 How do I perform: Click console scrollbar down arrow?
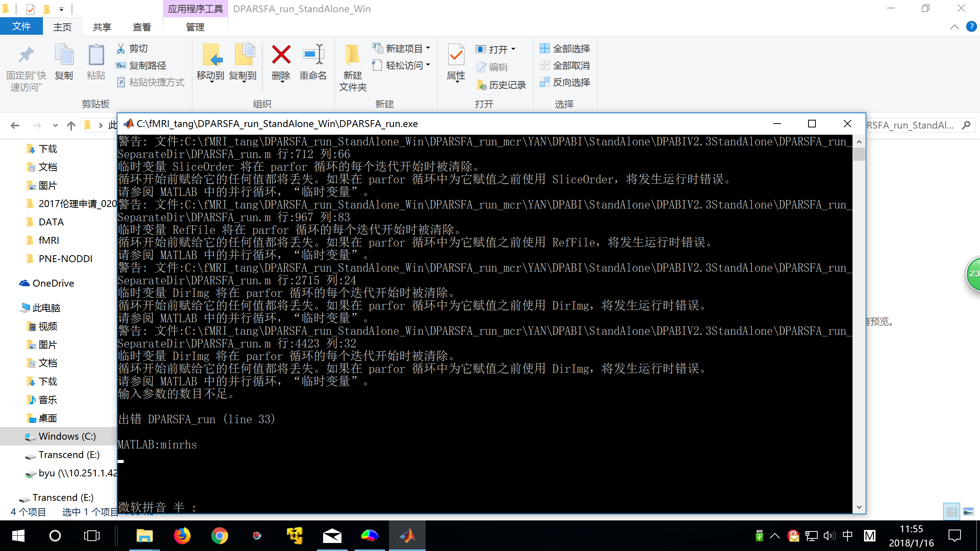tap(859, 507)
